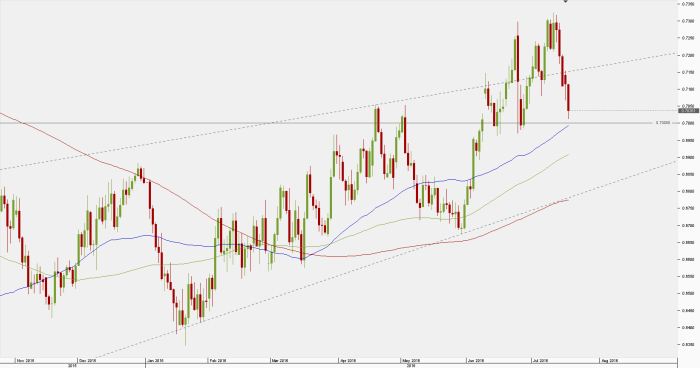
Task: Click the 0.7300 price axis label
Action: 687,21
